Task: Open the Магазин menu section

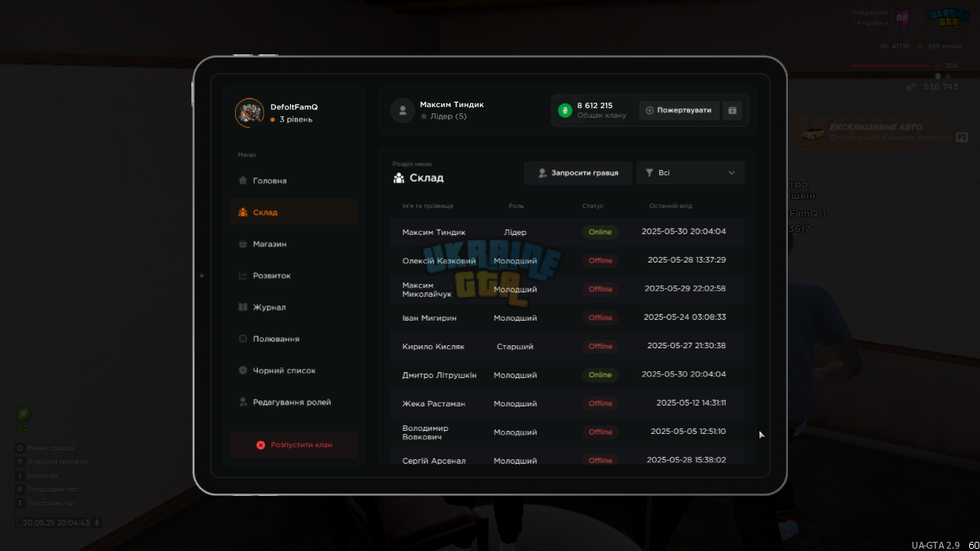Action: [x=294, y=244]
